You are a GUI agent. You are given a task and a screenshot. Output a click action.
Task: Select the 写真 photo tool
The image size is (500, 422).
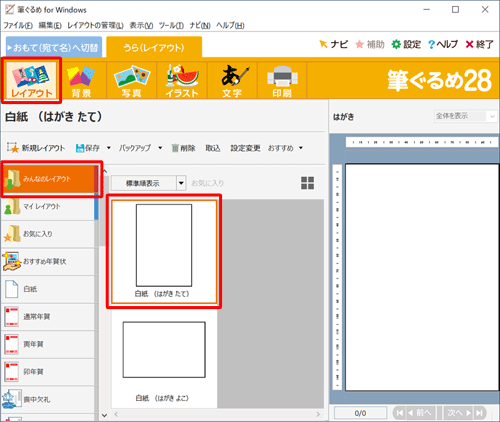pyautogui.click(x=131, y=80)
